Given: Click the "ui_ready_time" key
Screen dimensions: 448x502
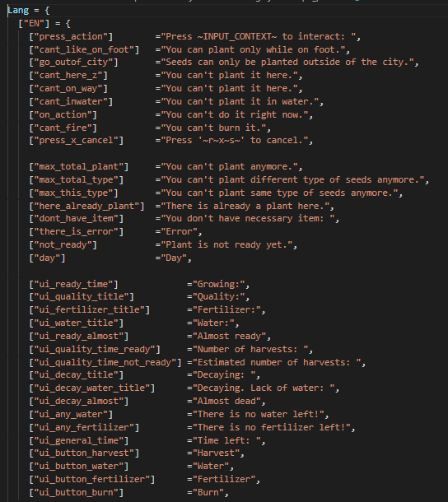Looking at the screenshot, I should [73, 284].
